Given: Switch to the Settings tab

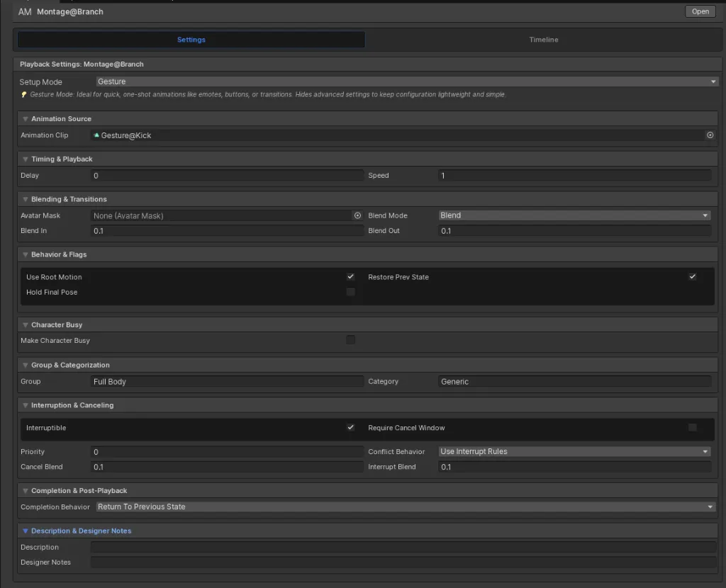Looking at the screenshot, I should [x=191, y=40].
